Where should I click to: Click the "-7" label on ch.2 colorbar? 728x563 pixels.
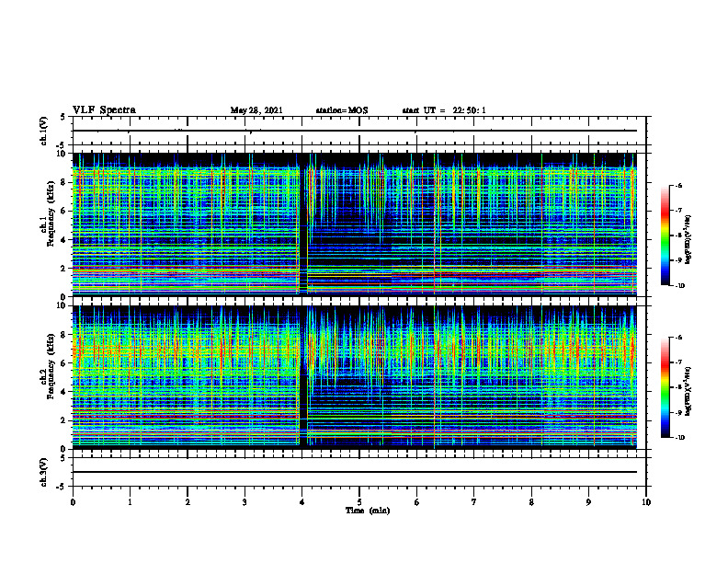(x=678, y=362)
